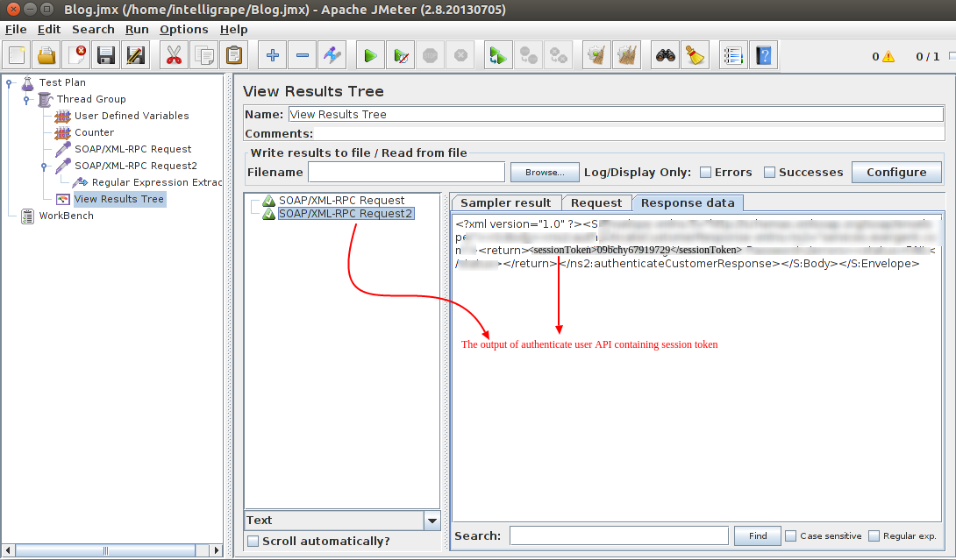Click the Configure button

(x=896, y=173)
